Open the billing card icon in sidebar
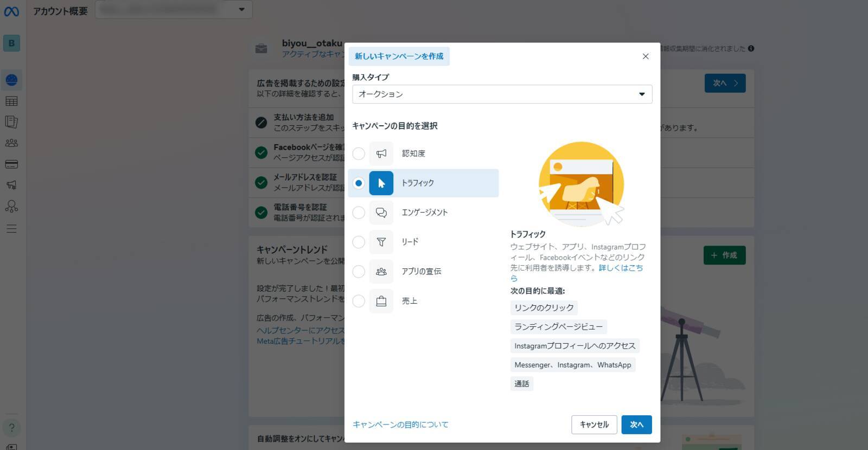 coord(11,164)
